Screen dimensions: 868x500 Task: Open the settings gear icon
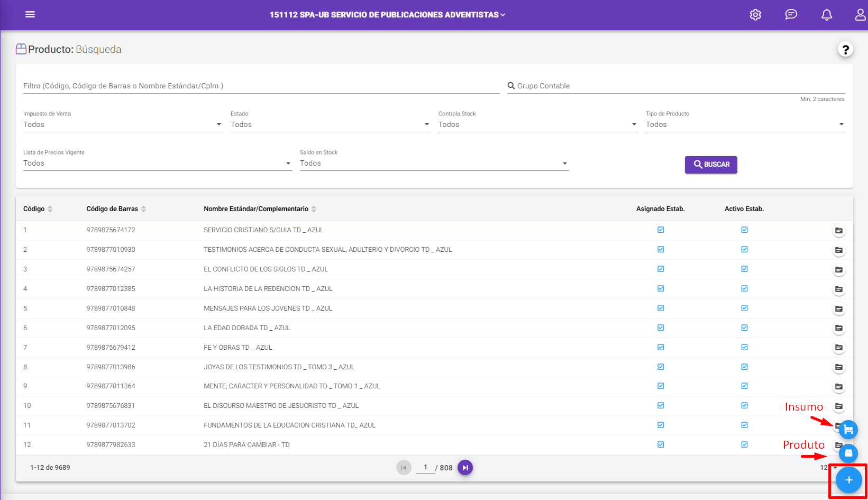click(755, 15)
